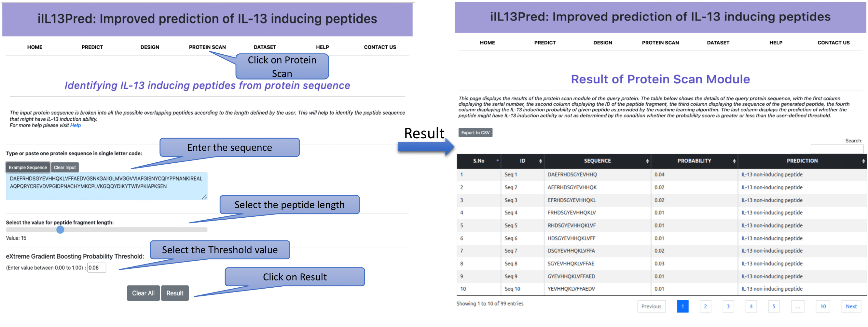
Task: Go to results page 3
Action: 728,307
